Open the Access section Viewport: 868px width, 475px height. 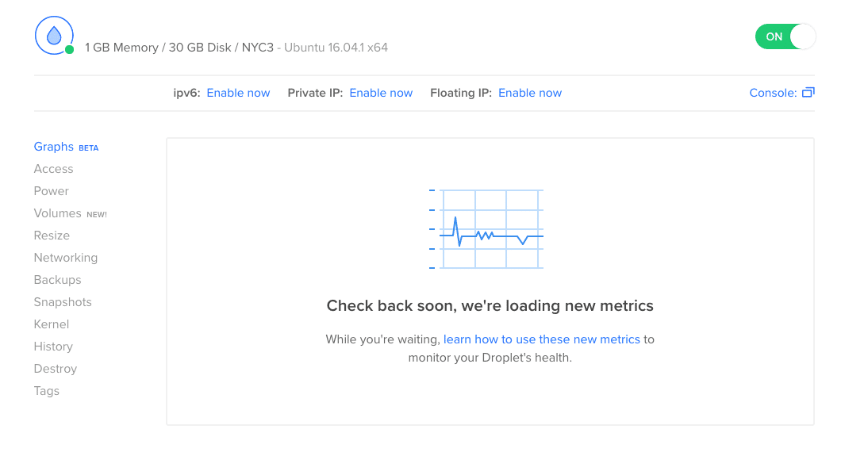point(53,168)
